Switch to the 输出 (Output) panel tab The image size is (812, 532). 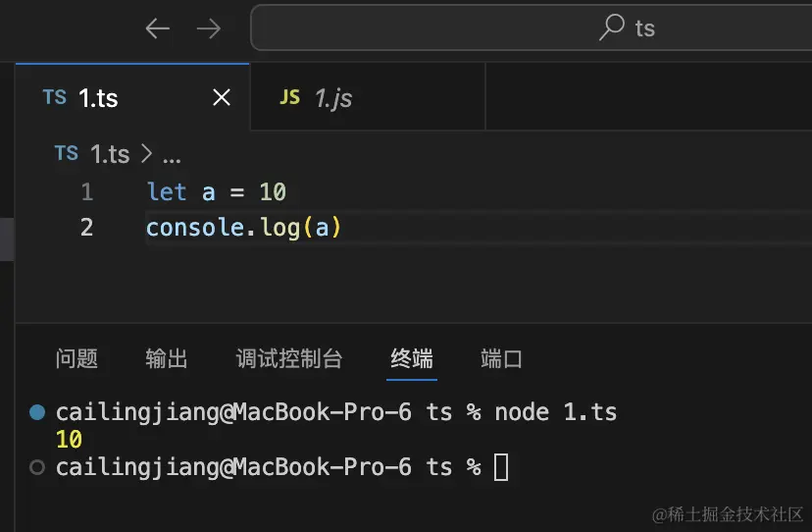tap(167, 358)
